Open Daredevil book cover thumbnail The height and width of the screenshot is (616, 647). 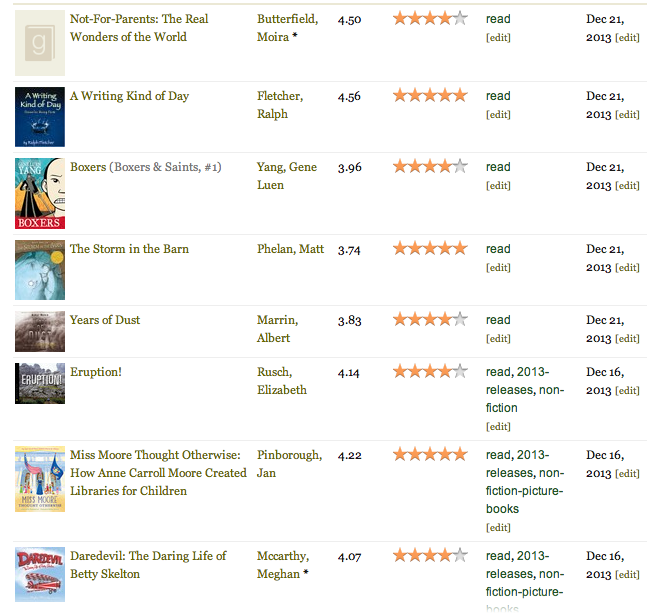coord(40,574)
